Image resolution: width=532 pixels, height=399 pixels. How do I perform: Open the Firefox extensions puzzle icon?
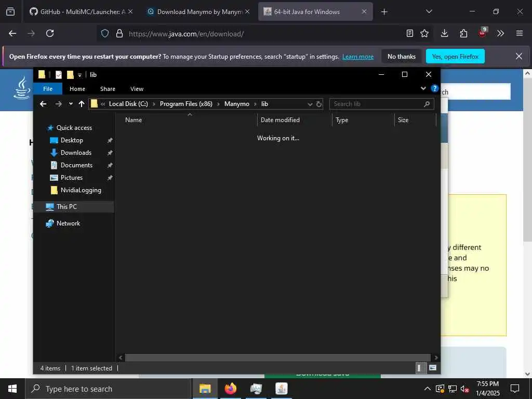463,33
